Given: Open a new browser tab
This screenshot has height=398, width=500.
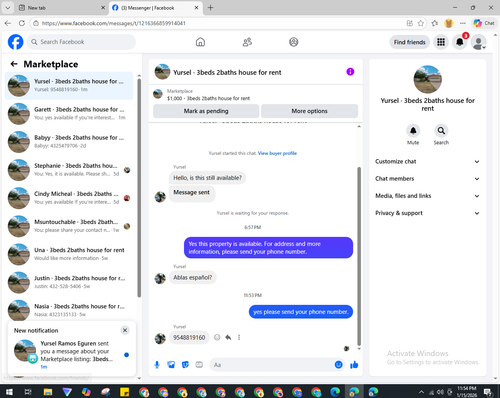Looking at the screenshot, I should [x=210, y=8].
